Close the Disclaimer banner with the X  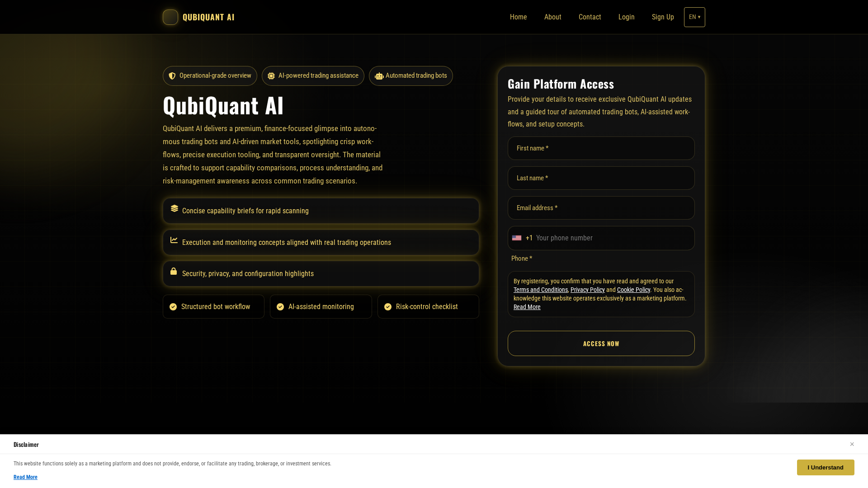click(852, 444)
